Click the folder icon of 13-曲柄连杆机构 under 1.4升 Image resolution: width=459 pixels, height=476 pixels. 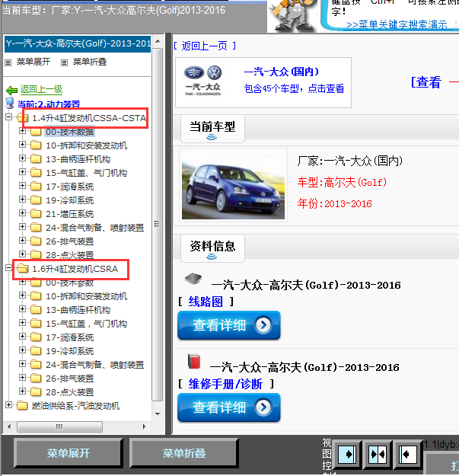click(36, 159)
